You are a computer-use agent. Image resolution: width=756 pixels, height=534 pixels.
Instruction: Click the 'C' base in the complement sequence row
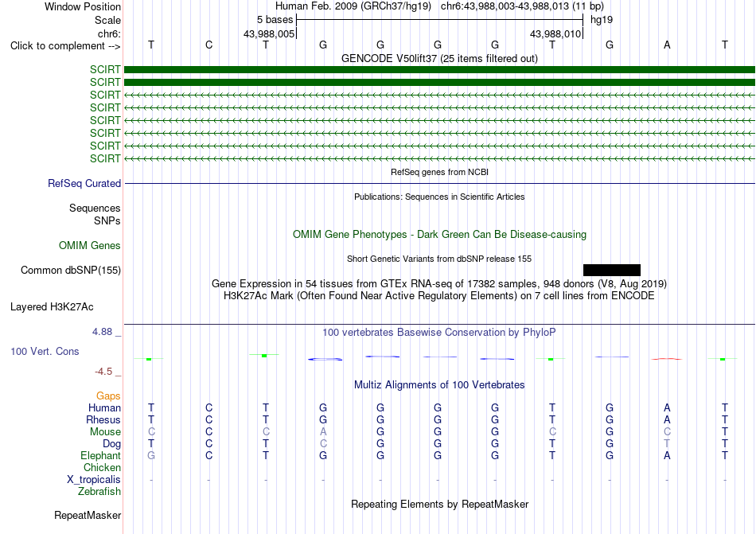(208, 45)
